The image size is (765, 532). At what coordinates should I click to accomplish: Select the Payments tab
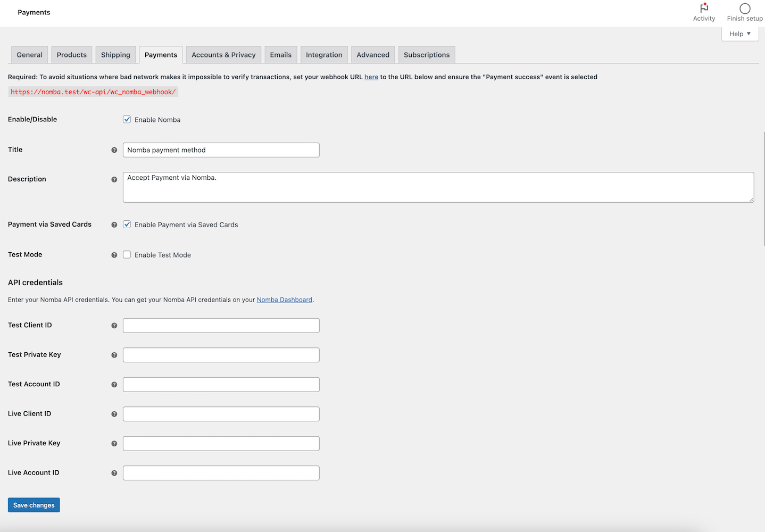pos(161,55)
